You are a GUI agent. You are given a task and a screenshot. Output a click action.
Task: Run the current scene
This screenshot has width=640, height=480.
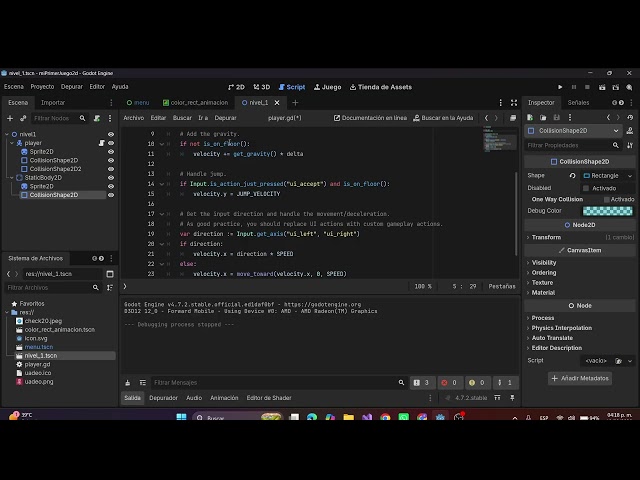602,87
